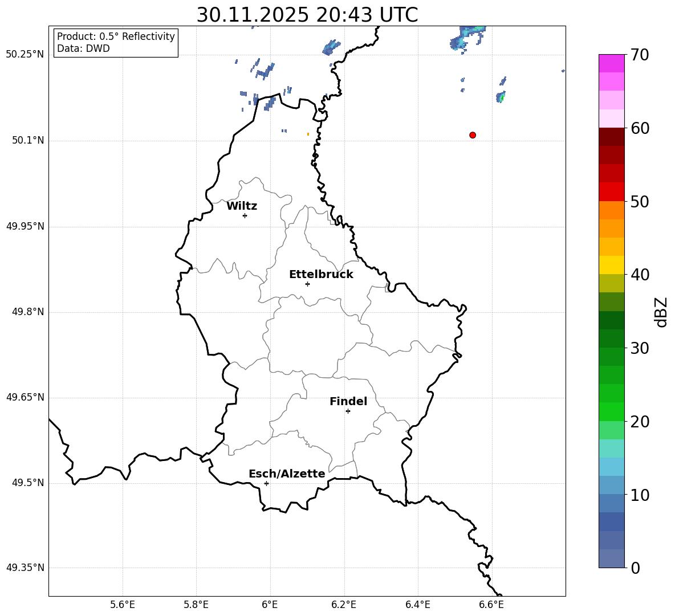Click the Ettelbruck station cross marker
This screenshot has width=675, height=616.
(307, 284)
